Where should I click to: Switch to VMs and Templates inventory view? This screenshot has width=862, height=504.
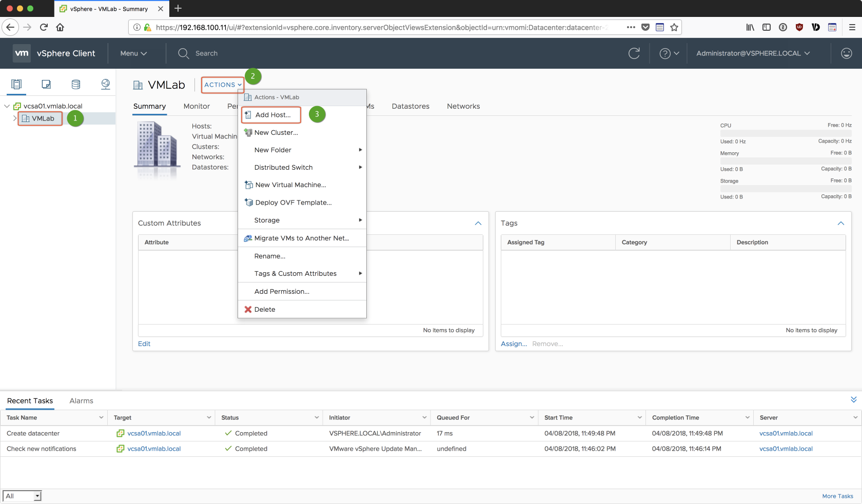46,84
